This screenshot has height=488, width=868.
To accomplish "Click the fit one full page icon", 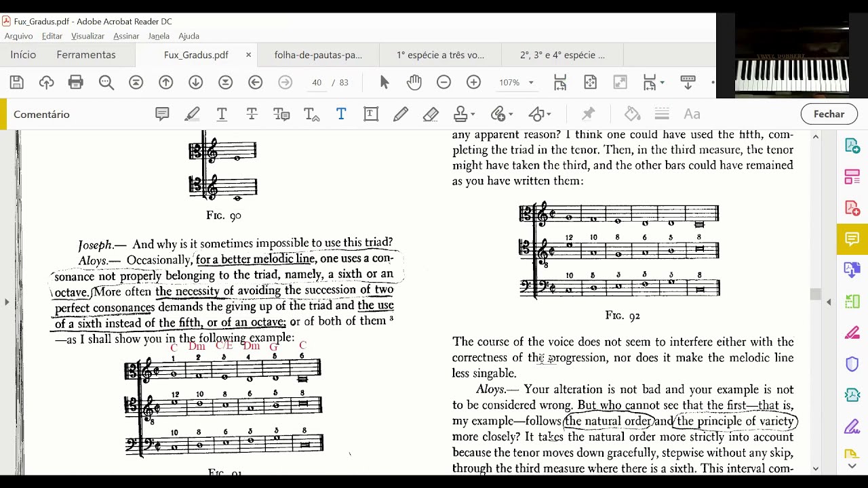I will [x=590, y=83].
